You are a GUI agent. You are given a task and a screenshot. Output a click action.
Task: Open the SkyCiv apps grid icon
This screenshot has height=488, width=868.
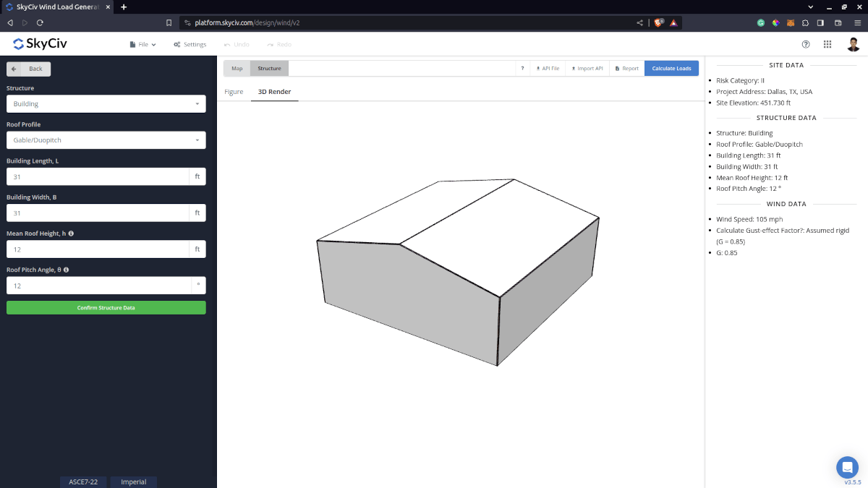point(827,44)
